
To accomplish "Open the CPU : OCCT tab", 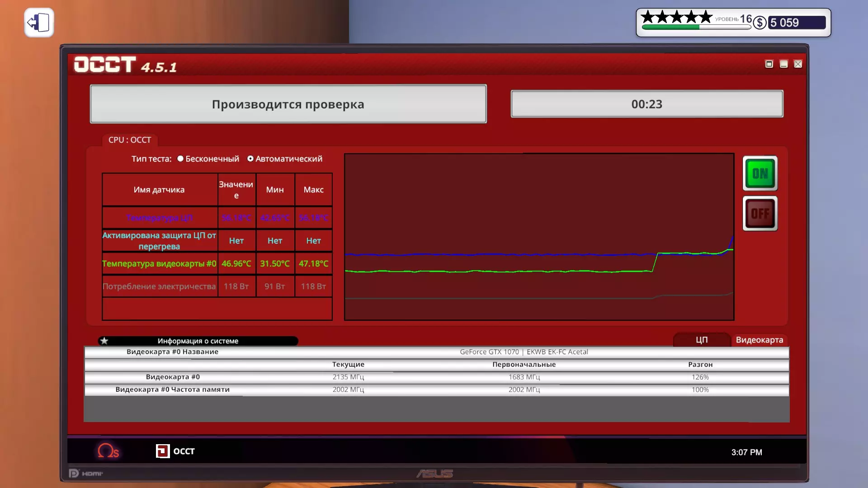I will [x=130, y=140].
